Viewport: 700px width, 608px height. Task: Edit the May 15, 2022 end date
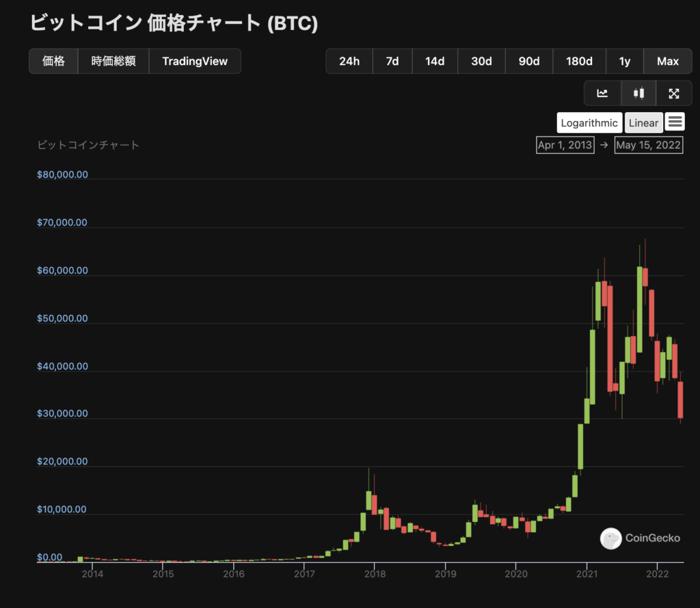pyautogui.click(x=649, y=145)
